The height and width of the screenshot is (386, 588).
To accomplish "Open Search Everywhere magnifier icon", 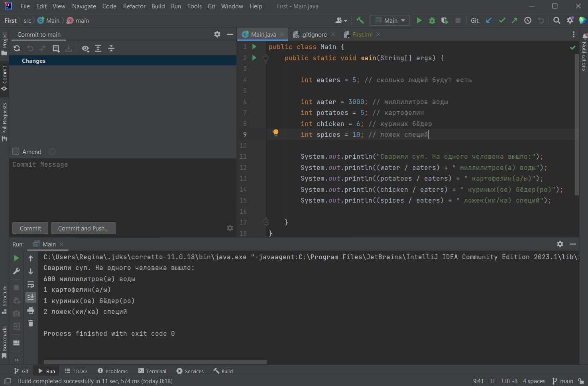I will [557, 20].
